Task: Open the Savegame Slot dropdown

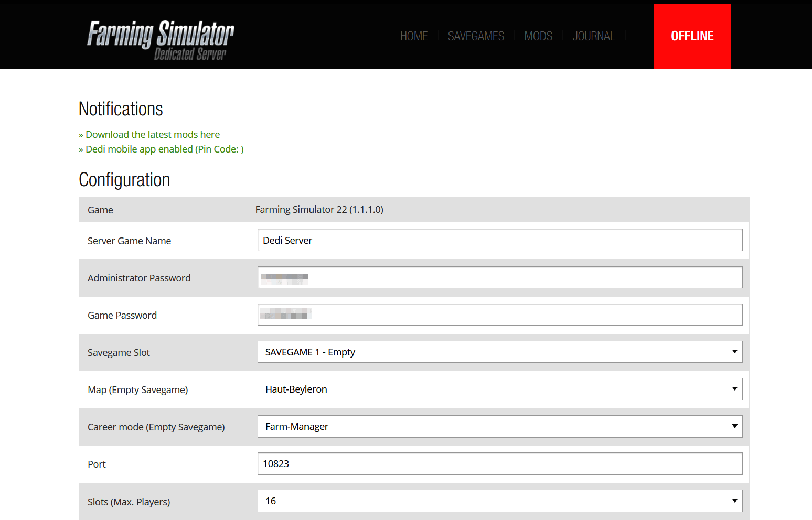Action: [499, 352]
